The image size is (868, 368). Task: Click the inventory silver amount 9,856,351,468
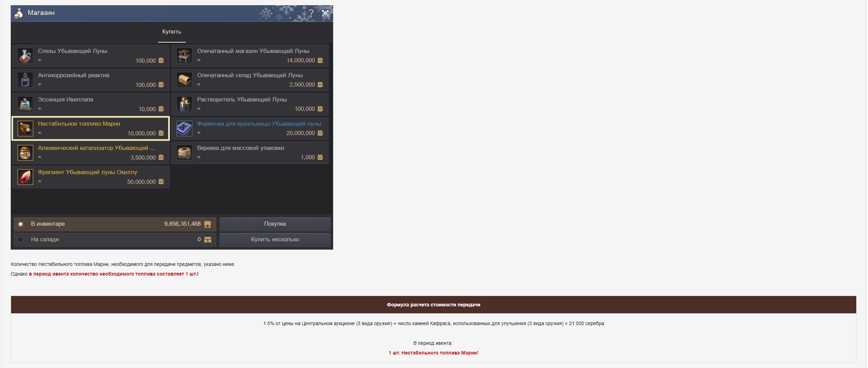182,224
